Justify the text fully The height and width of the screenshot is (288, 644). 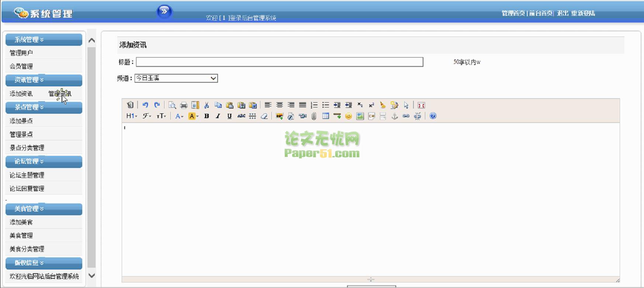pos(302,105)
